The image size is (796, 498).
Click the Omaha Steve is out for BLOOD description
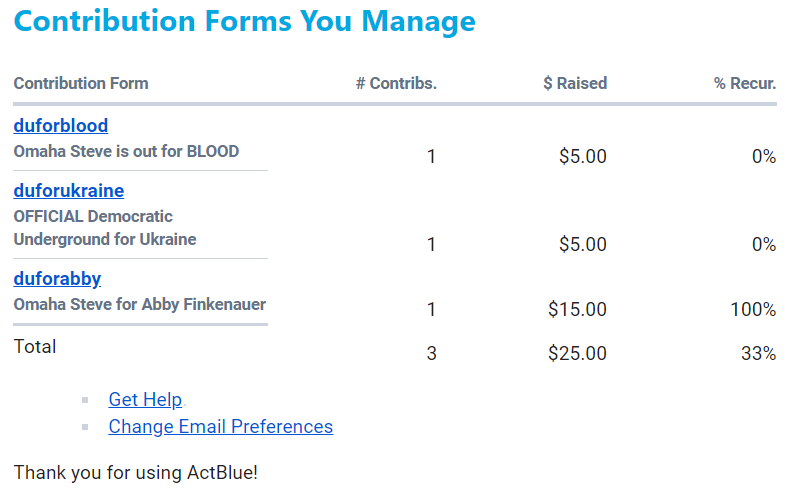126,152
